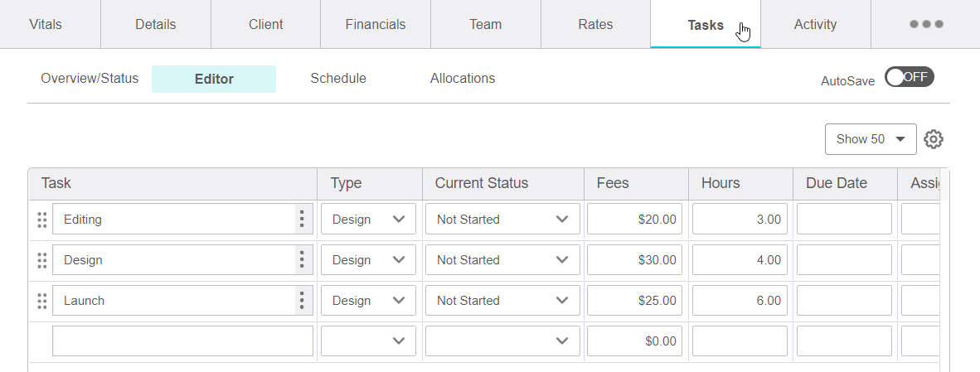
Task: Open the Type dropdown for Editing task
Action: (368, 220)
